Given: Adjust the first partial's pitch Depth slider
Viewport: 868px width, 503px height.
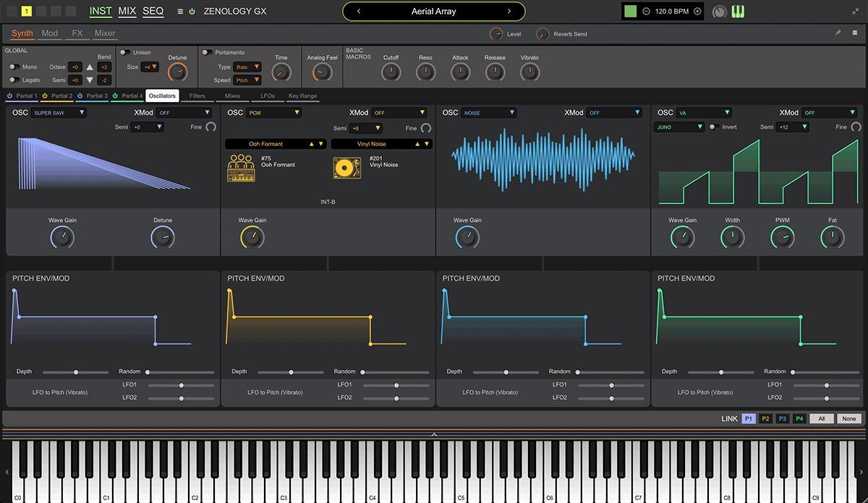Looking at the screenshot, I should pyautogui.click(x=76, y=372).
